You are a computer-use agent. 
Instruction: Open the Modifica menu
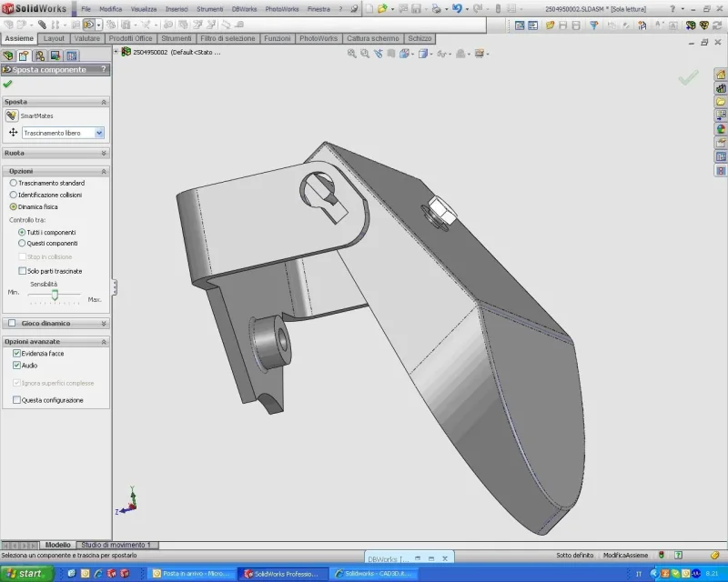[110, 9]
